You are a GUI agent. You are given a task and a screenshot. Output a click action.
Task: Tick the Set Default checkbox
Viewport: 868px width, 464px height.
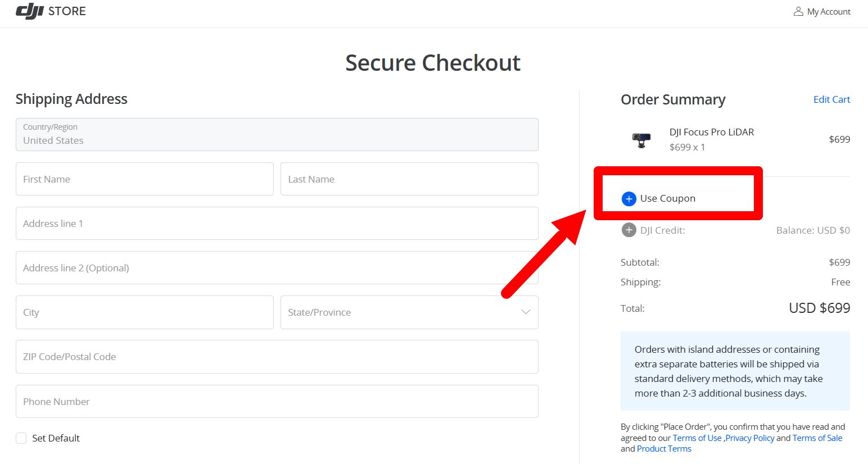tap(21, 438)
